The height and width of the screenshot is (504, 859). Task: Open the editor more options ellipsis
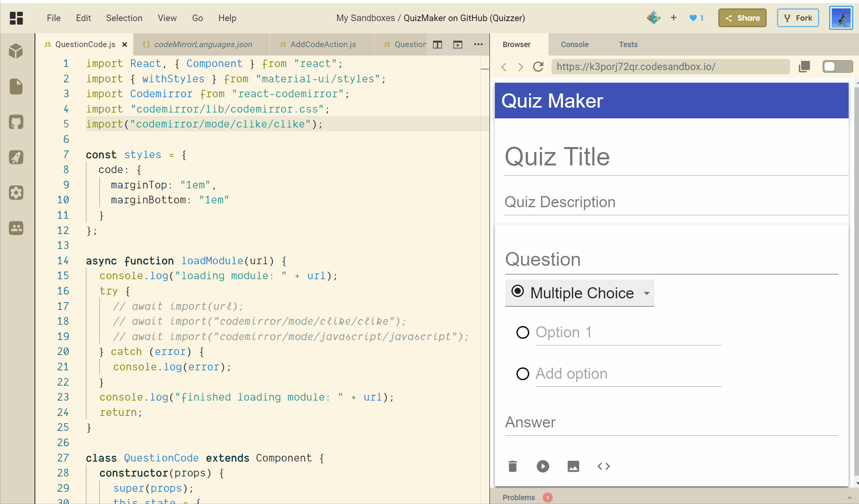click(478, 44)
